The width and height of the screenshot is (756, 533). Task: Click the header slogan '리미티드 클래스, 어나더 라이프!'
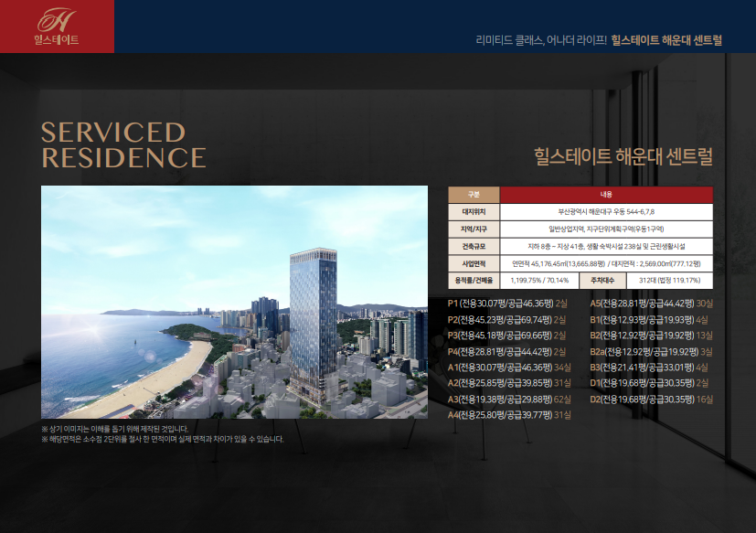[x=541, y=40]
